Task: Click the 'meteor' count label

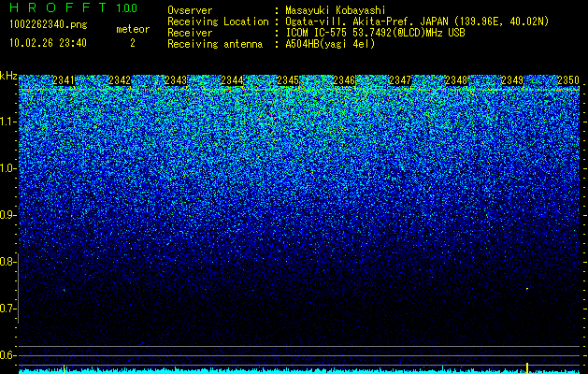Action: click(x=133, y=29)
